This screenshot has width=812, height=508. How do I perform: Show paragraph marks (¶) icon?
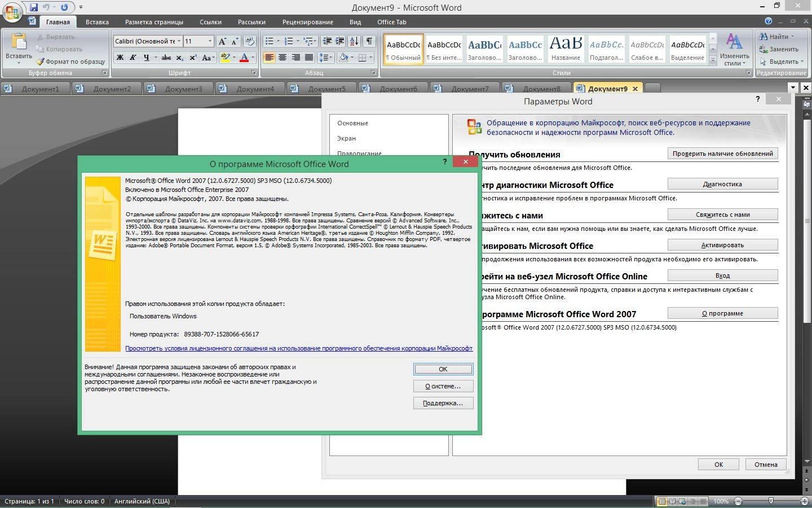click(369, 41)
